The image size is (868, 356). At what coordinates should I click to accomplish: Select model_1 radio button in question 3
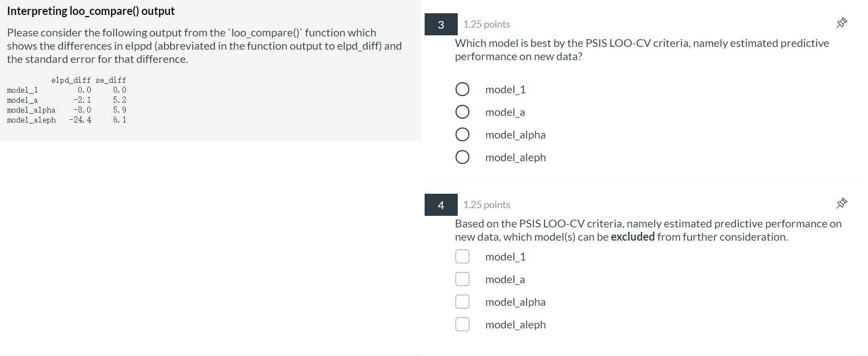[463, 89]
